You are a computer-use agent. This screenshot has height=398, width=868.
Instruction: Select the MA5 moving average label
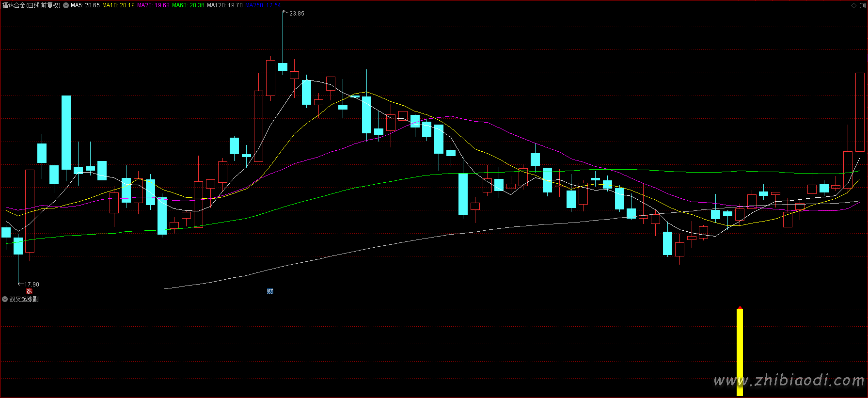[85, 6]
